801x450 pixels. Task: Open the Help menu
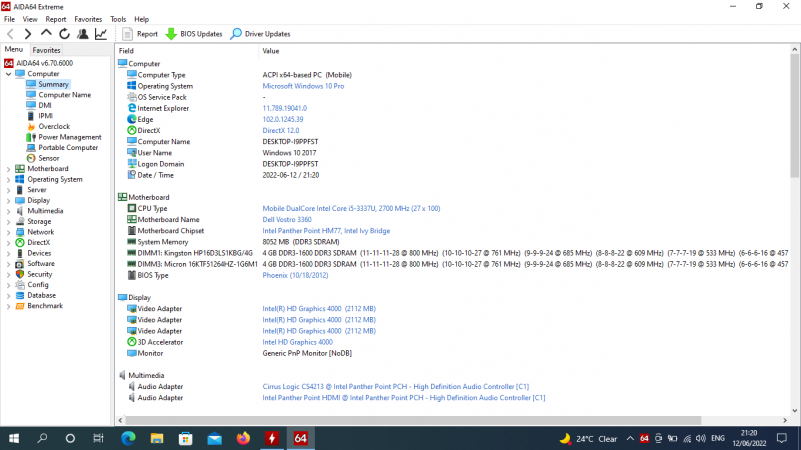[142, 19]
